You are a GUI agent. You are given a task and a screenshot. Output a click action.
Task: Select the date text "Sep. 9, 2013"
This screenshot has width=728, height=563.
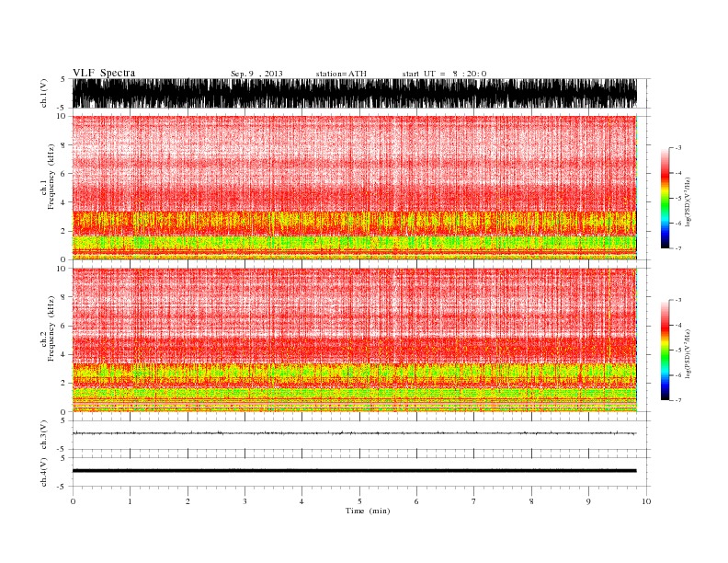256,74
